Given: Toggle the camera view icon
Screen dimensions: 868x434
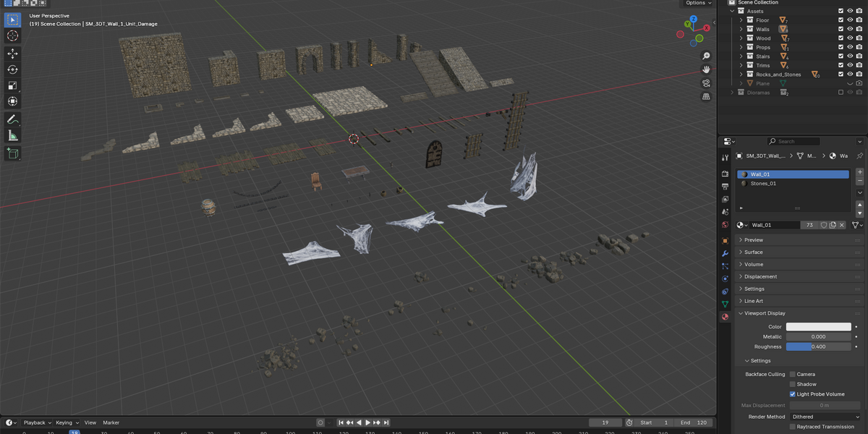Looking at the screenshot, I should (x=706, y=83).
